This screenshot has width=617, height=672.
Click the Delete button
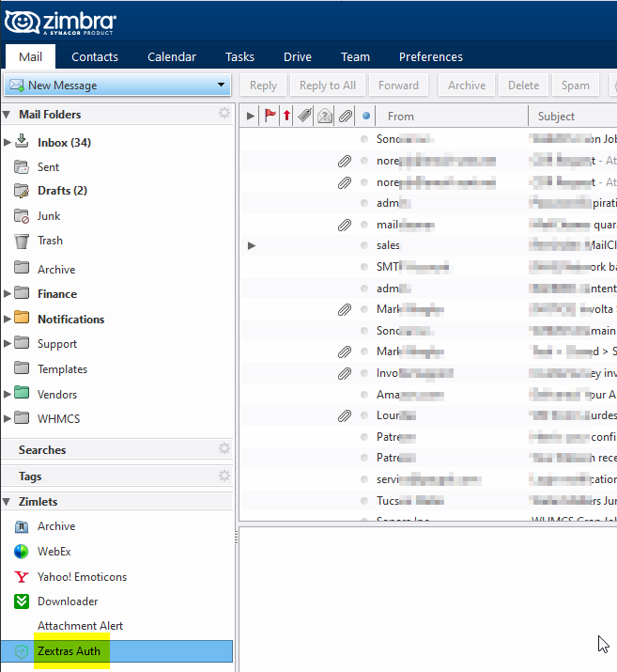pos(523,86)
